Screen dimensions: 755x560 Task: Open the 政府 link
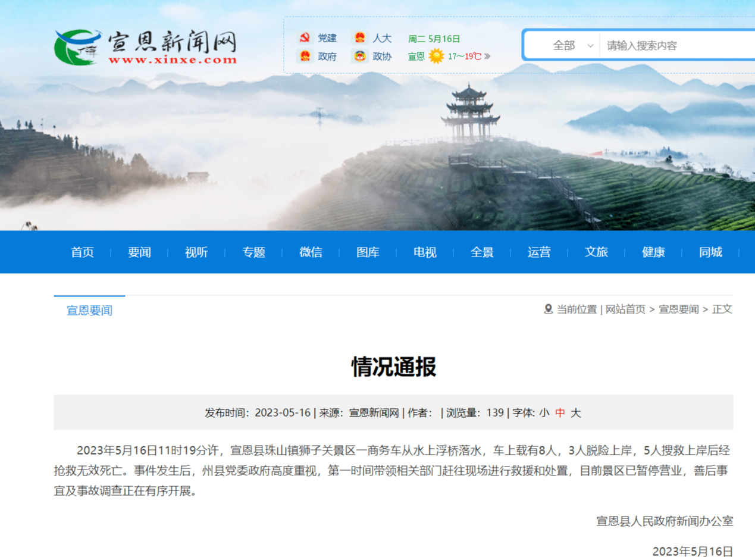(327, 57)
